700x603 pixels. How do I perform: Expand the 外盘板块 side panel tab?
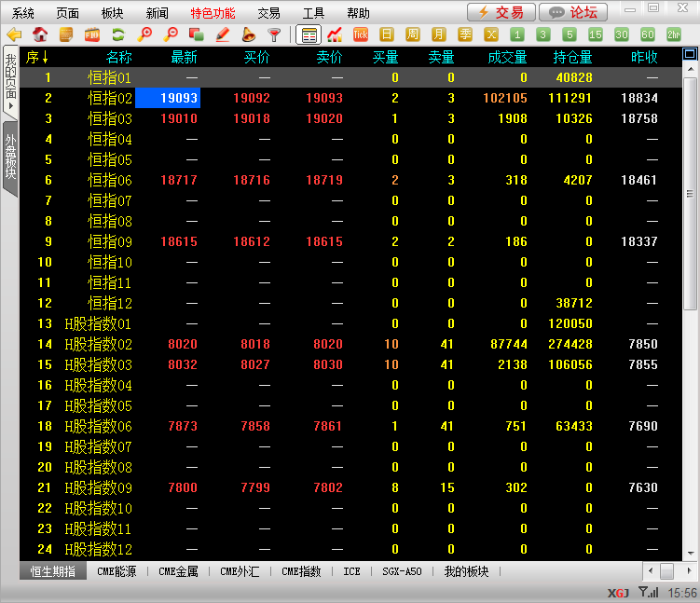pos(10,157)
